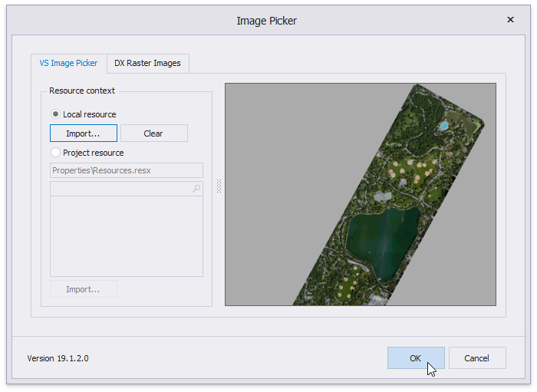537x392 pixels.
Task: Click the magnifier icon in the search box
Action: pos(196,189)
